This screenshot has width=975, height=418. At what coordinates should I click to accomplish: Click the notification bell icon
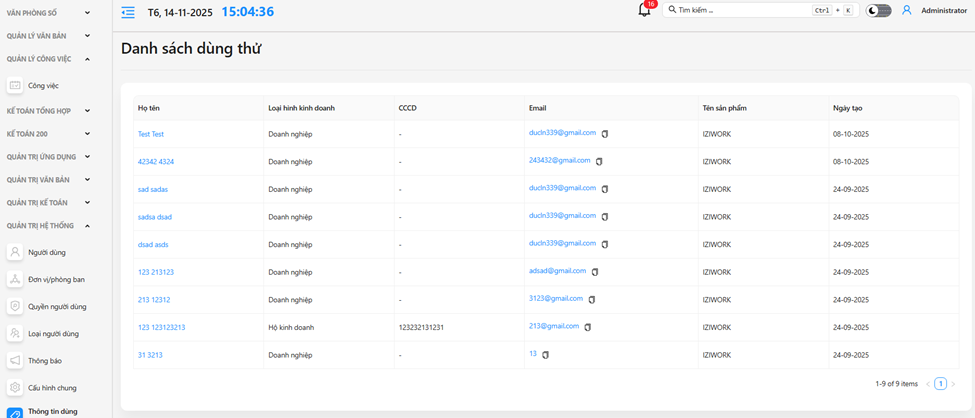[644, 11]
